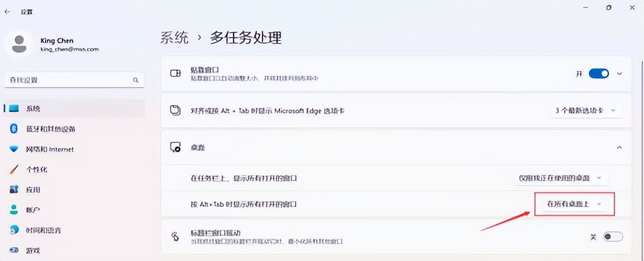Open the 3 个最新选项卡 dropdown
Image resolution: width=644 pixels, height=261 pixels.
tap(586, 110)
